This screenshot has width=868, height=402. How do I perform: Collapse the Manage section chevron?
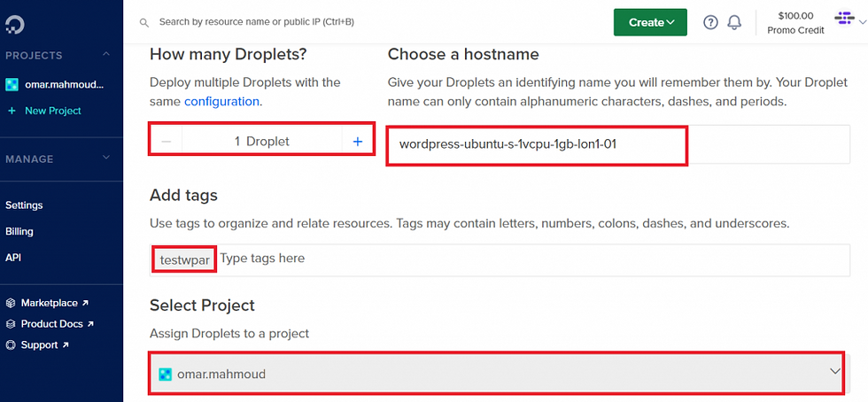[x=106, y=158]
